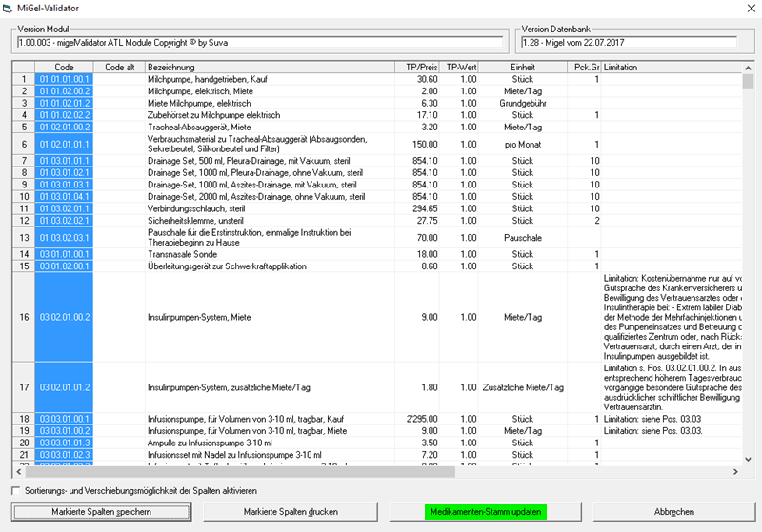Click 'Überleitungsgerät zur Schwerkraftapplikation' cell
The width and height of the screenshot is (762, 532).
[270, 266]
